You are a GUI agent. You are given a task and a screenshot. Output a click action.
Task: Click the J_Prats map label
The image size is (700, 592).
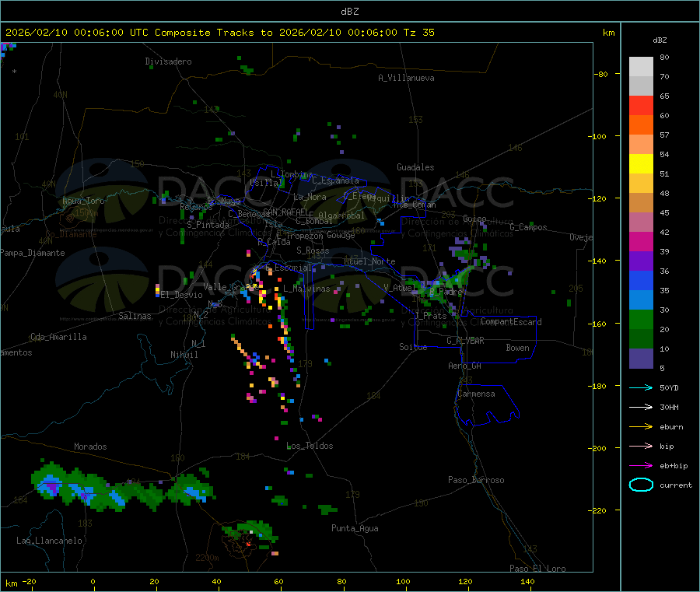(x=431, y=315)
